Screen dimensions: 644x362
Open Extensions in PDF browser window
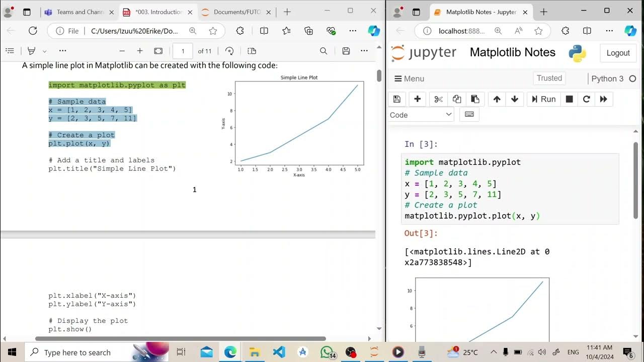coord(240,31)
